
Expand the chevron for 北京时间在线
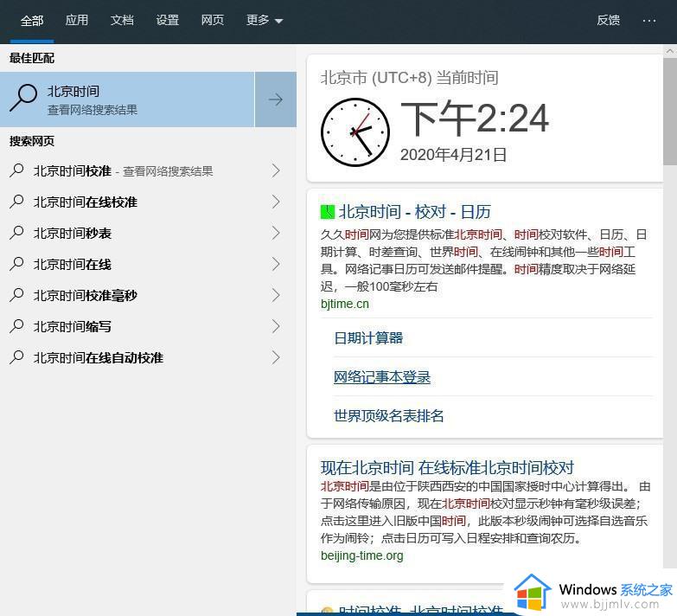click(277, 265)
